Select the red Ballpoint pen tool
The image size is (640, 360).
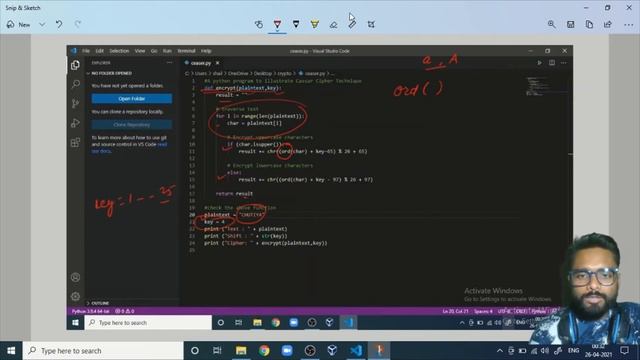tap(277, 24)
